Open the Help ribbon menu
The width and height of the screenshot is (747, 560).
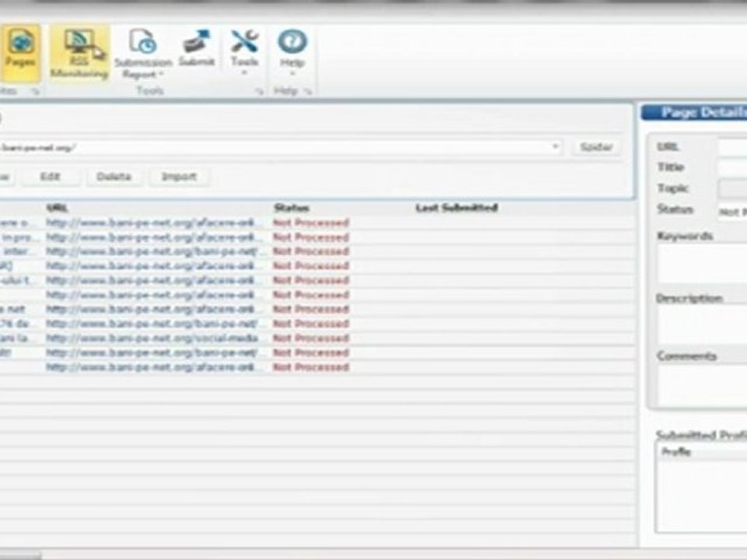point(292,52)
